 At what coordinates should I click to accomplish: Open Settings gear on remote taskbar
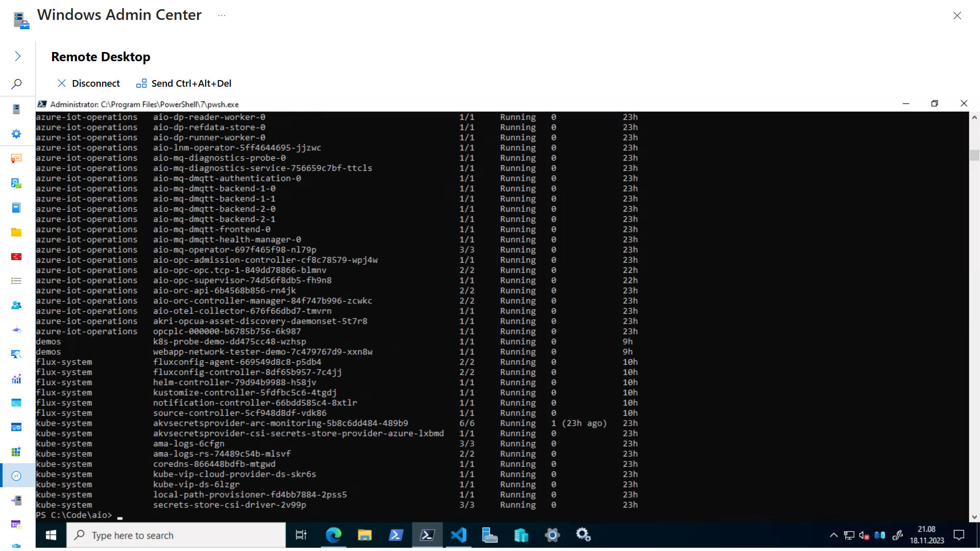pos(552,535)
